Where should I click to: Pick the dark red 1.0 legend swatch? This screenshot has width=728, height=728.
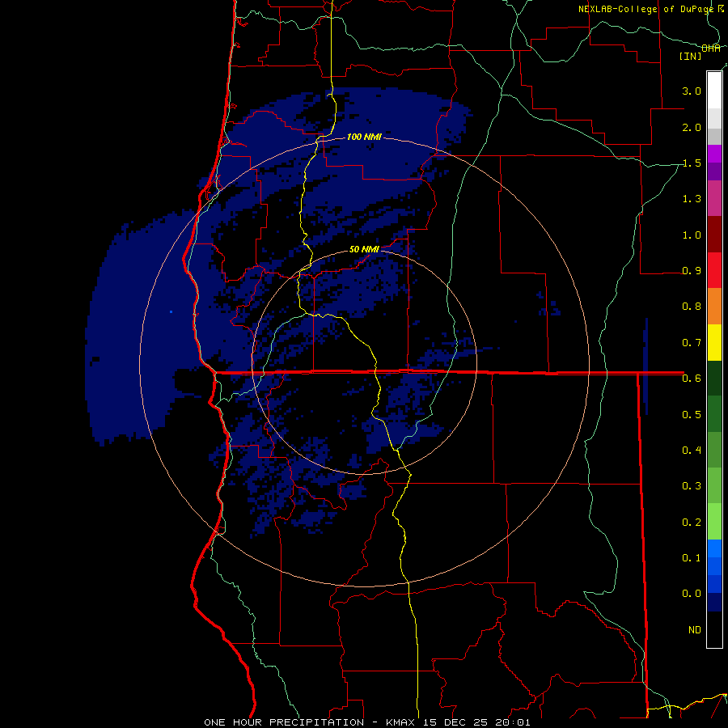point(714,235)
